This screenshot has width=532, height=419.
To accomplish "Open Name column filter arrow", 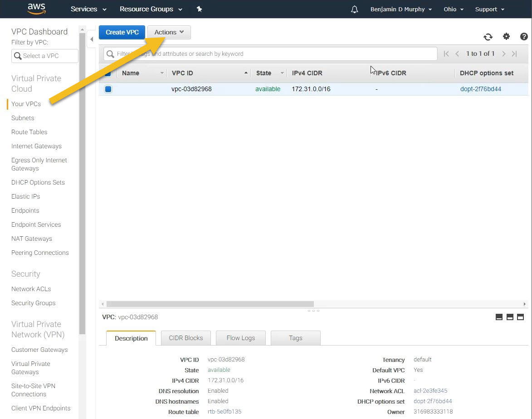I will click(x=162, y=73).
